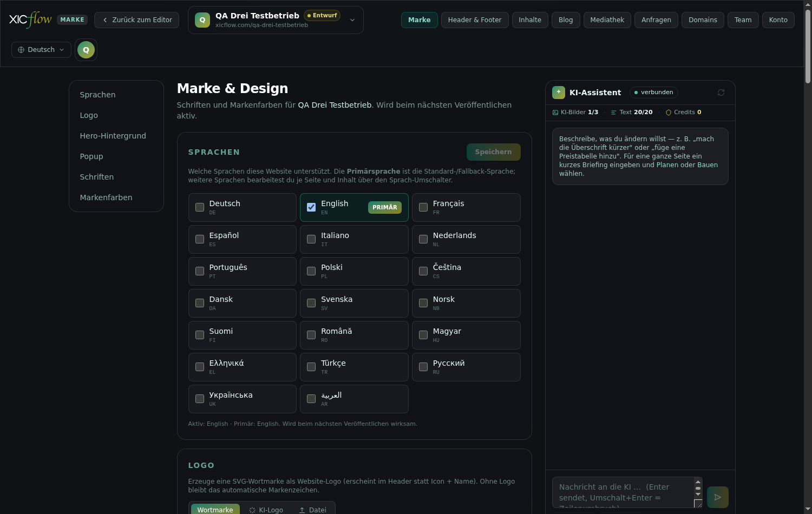Enable the Suomi language checkbox
The image size is (812, 514).
(200, 335)
